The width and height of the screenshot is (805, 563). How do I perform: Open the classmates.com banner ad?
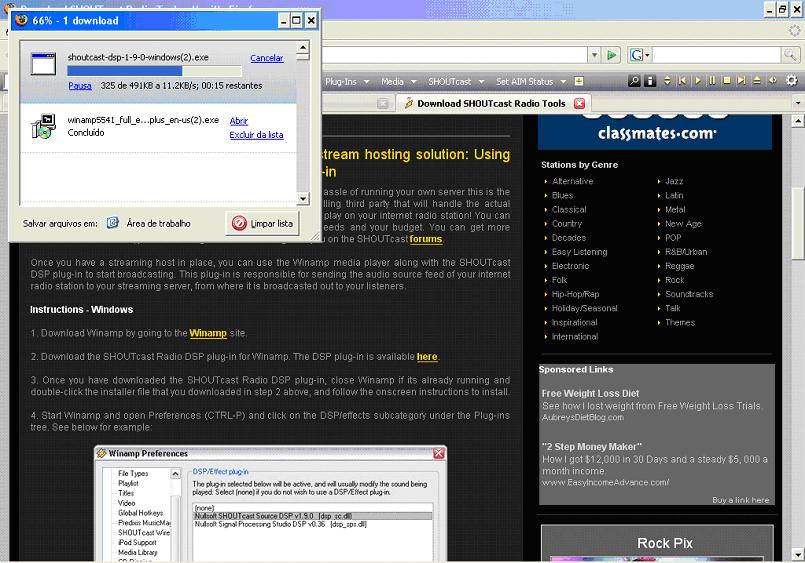point(655,132)
